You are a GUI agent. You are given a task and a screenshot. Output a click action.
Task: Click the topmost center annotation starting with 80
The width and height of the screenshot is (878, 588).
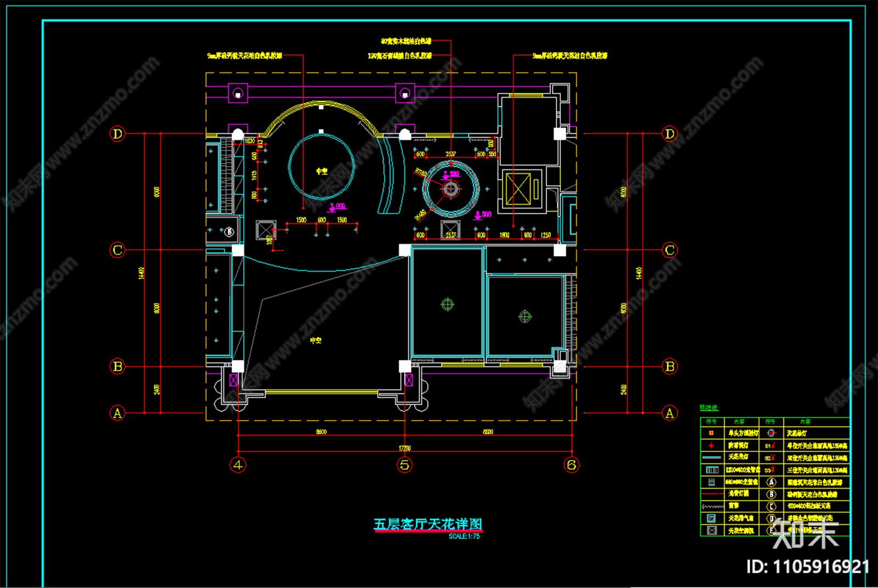tap(406, 41)
